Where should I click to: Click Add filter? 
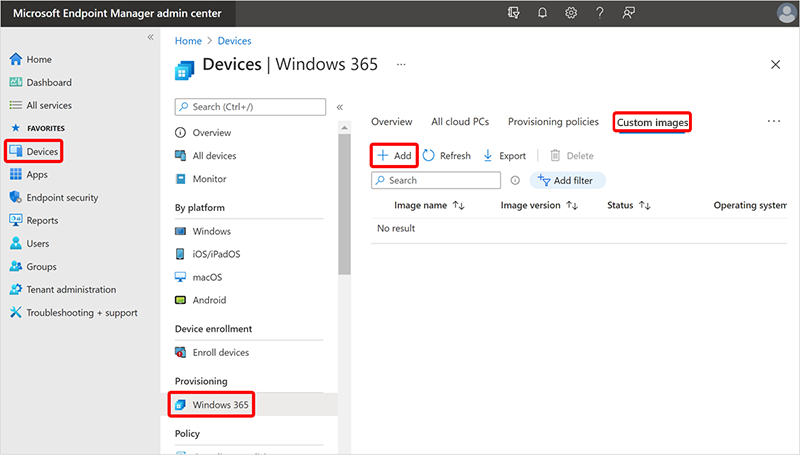(567, 180)
